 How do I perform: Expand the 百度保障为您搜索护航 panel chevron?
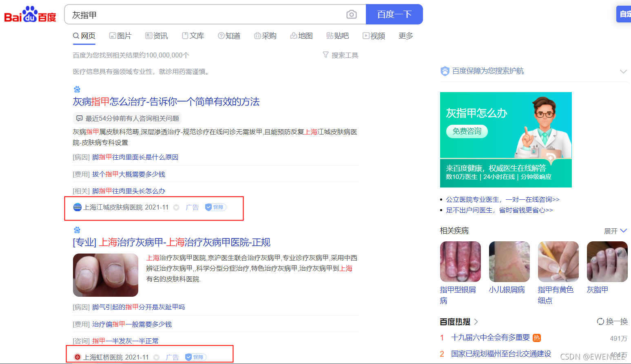[623, 71]
